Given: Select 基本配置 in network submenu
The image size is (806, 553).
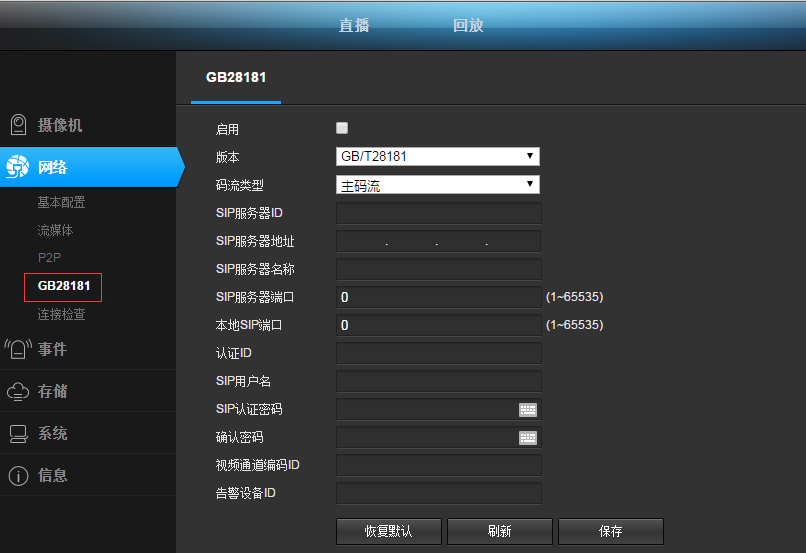Looking at the screenshot, I should click(x=61, y=202).
